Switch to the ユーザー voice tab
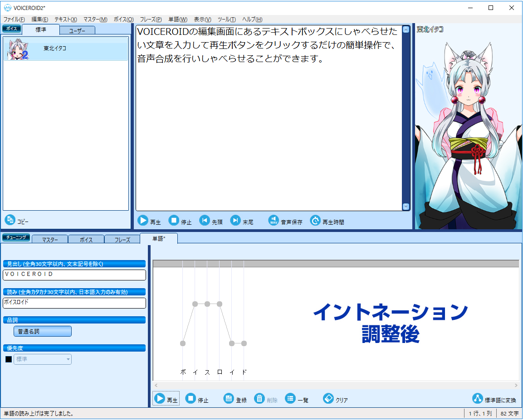 click(78, 31)
